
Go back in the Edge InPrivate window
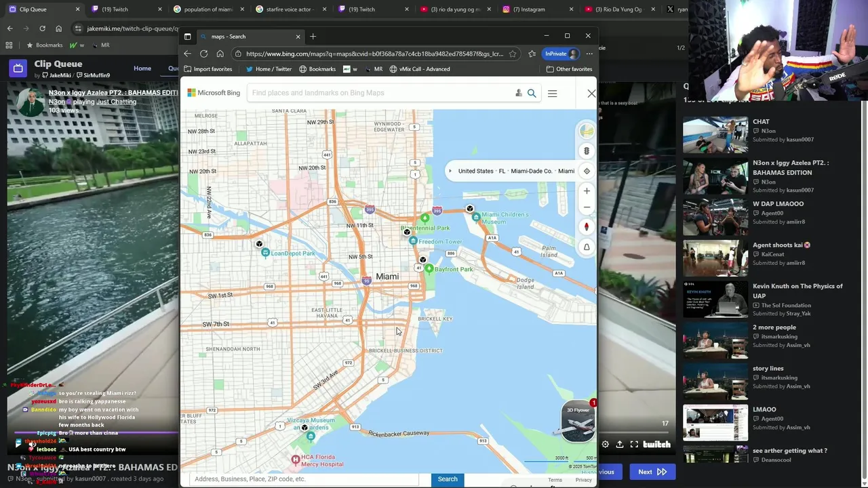(188, 54)
